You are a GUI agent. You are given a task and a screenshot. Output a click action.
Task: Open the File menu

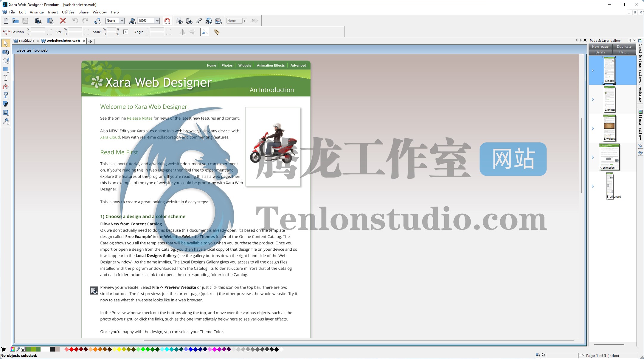pos(12,12)
